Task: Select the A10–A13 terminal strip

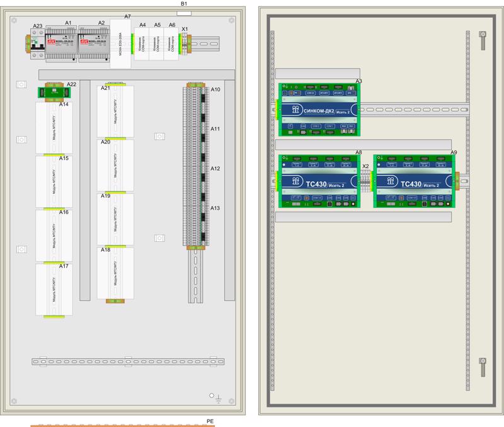Action: click(195, 166)
